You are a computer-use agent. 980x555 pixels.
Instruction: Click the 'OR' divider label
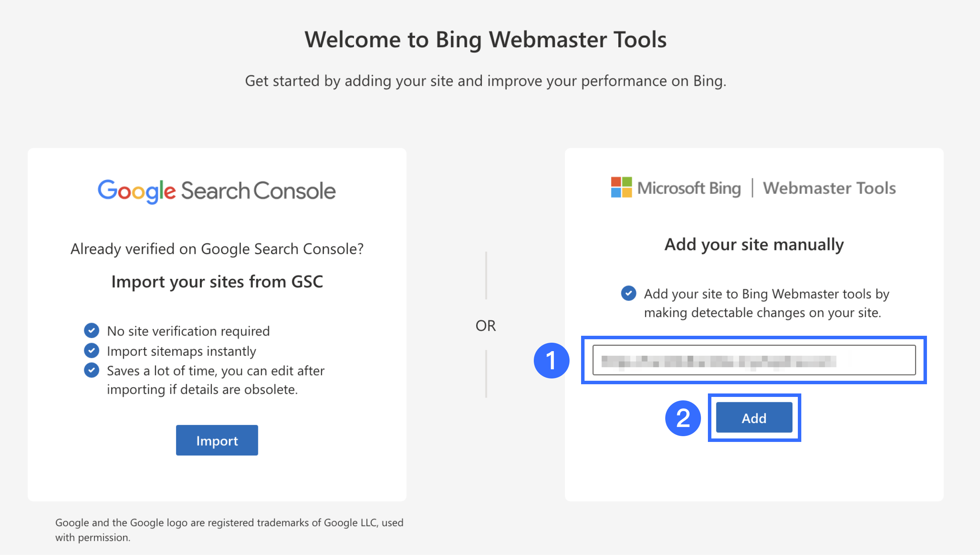point(485,326)
